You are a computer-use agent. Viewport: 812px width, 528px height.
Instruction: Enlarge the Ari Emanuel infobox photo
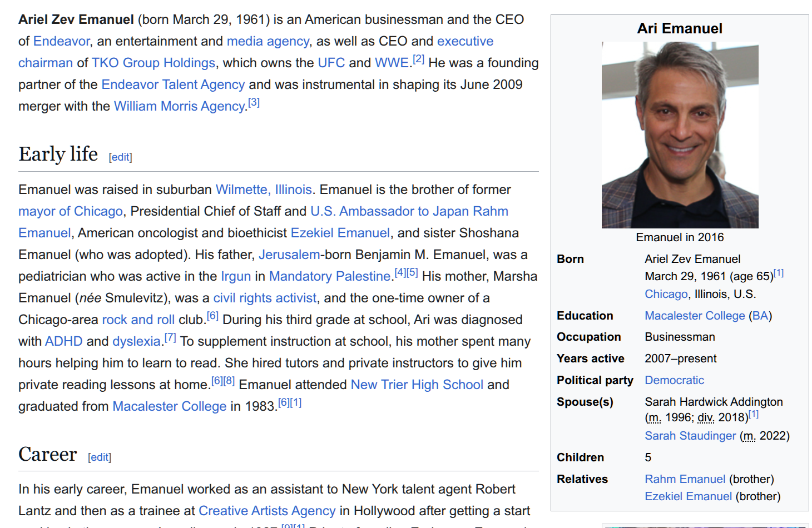pos(680,135)
